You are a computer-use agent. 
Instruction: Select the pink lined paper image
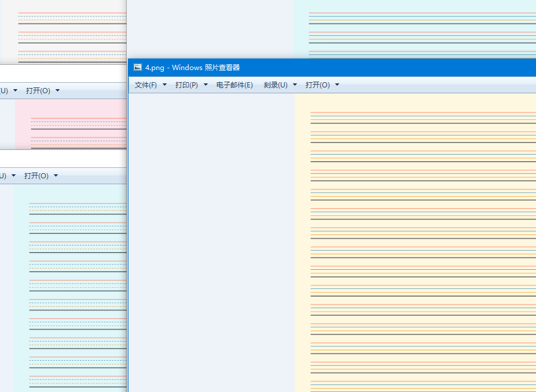71,124
